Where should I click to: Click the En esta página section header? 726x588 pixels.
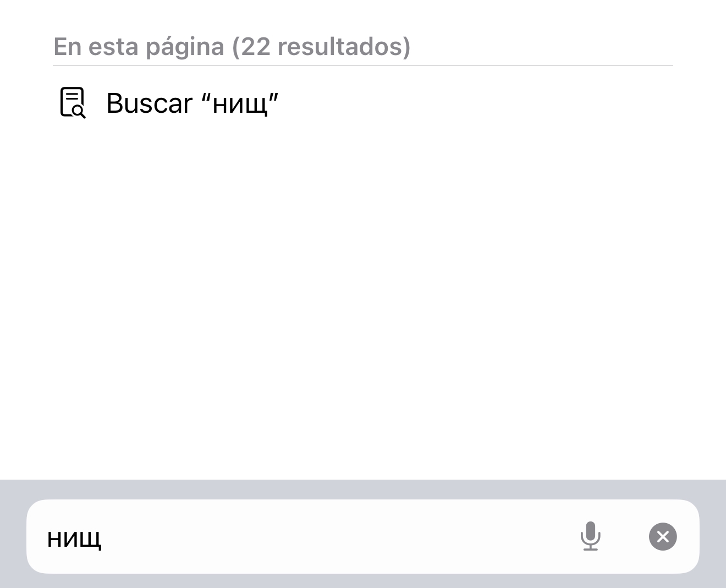pyautogui.click(x=232, y=47)
